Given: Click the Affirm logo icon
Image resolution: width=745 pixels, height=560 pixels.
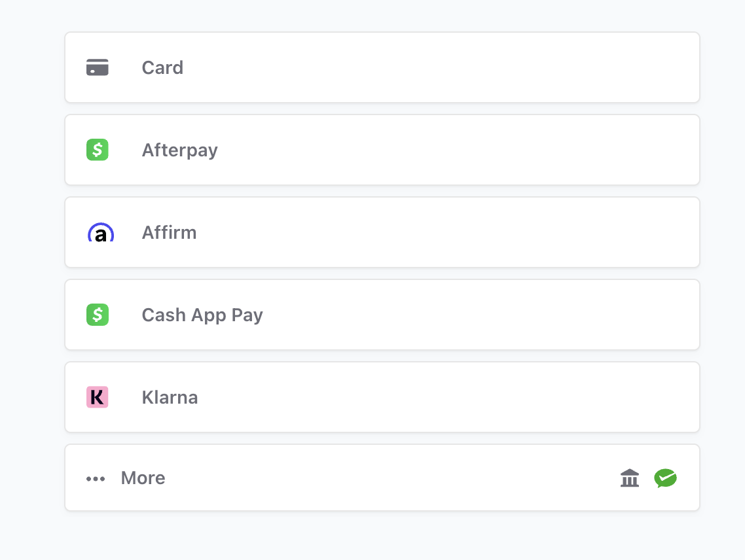Looking at the screenshot, I should (x=101, y=232).
